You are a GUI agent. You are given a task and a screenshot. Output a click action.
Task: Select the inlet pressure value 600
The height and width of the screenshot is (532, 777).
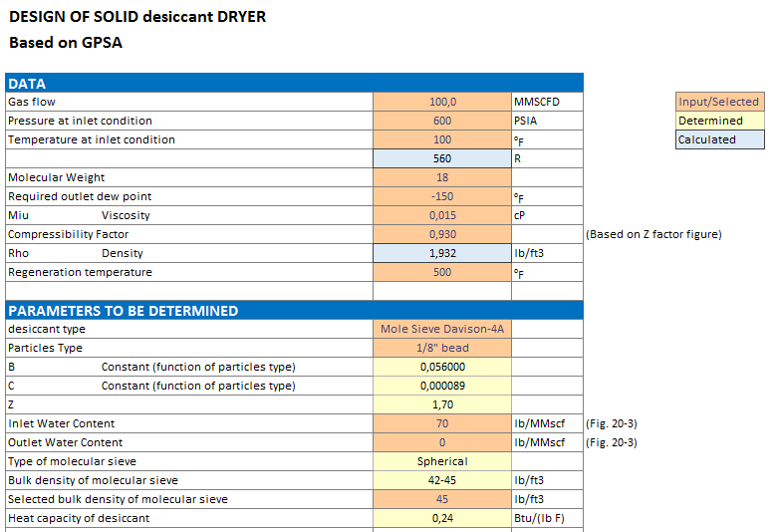click(442, 121)
